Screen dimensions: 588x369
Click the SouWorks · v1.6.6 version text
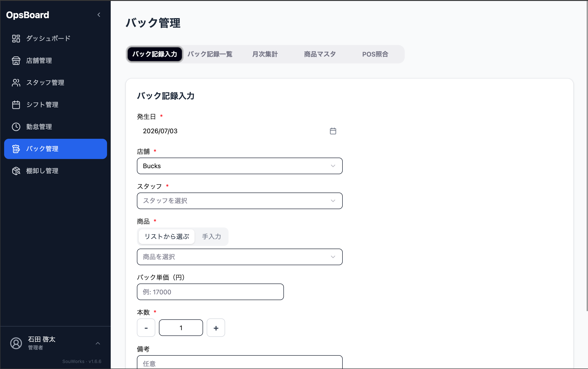click(x=82, y=361)
